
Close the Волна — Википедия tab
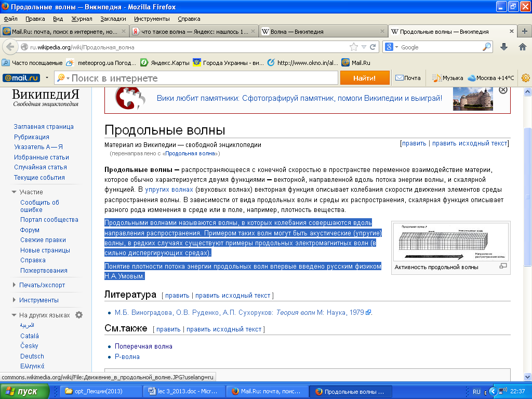[382, 31]
